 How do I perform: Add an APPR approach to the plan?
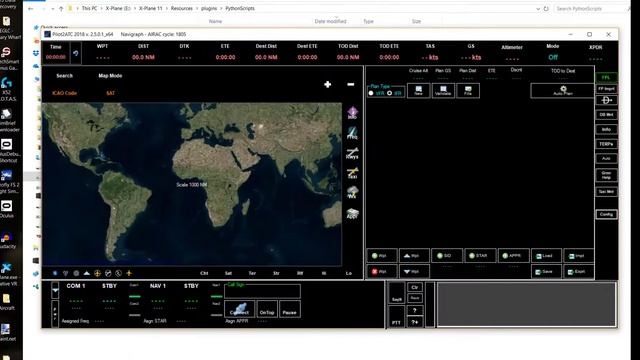click(x=513, y=256)
